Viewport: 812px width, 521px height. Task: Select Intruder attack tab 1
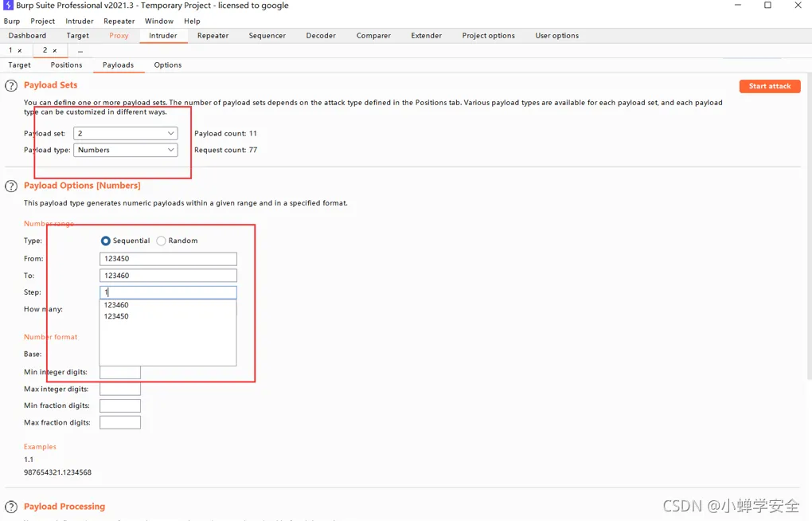point(10,50)
